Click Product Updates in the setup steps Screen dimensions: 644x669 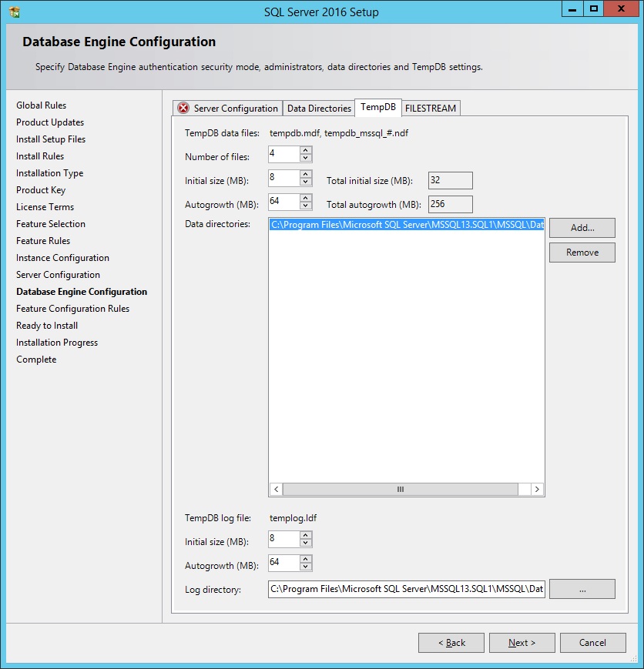point(50,122)
